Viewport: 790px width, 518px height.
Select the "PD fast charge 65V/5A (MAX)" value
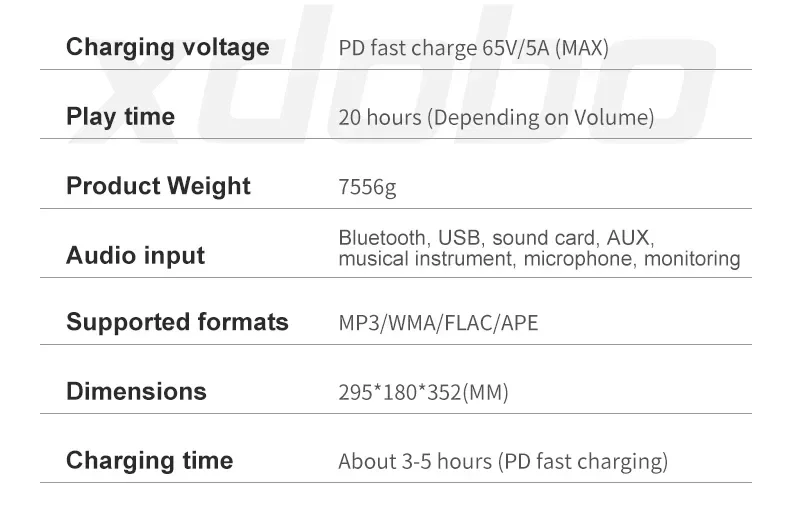[473, 48]
